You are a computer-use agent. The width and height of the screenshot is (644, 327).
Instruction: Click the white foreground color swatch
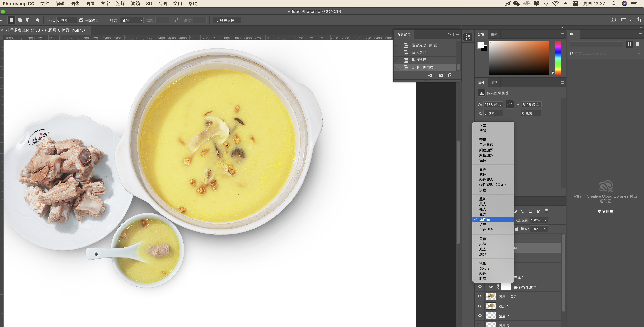pos(480,45)
